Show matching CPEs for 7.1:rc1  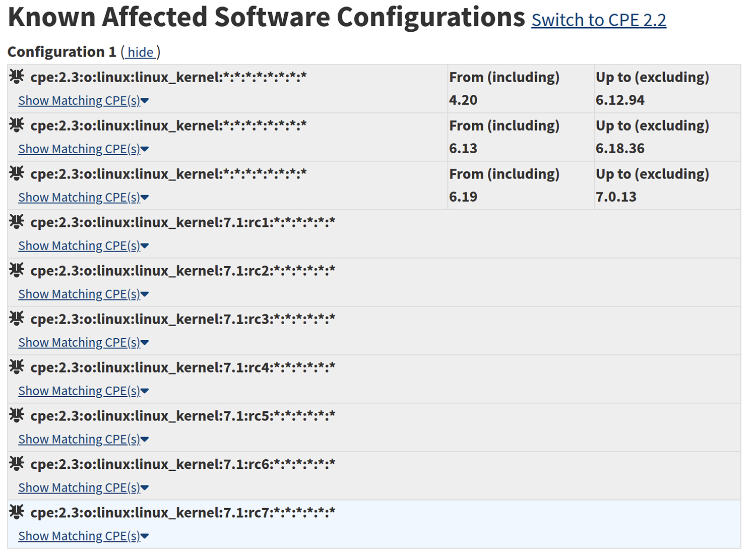pyautogui.click(x=84, y=246)
